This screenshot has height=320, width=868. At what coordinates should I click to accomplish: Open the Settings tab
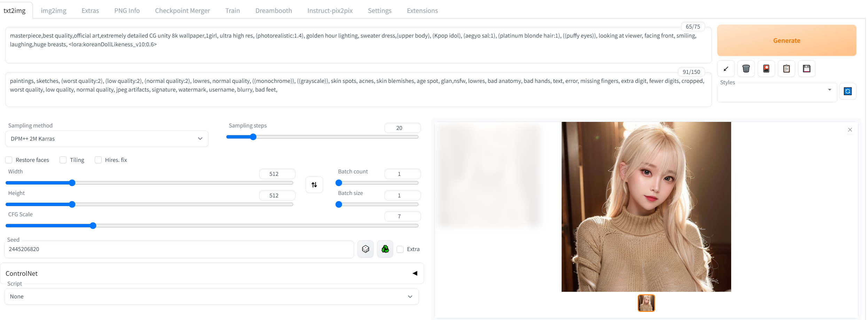pyautogui.click(x=380, y=10)
